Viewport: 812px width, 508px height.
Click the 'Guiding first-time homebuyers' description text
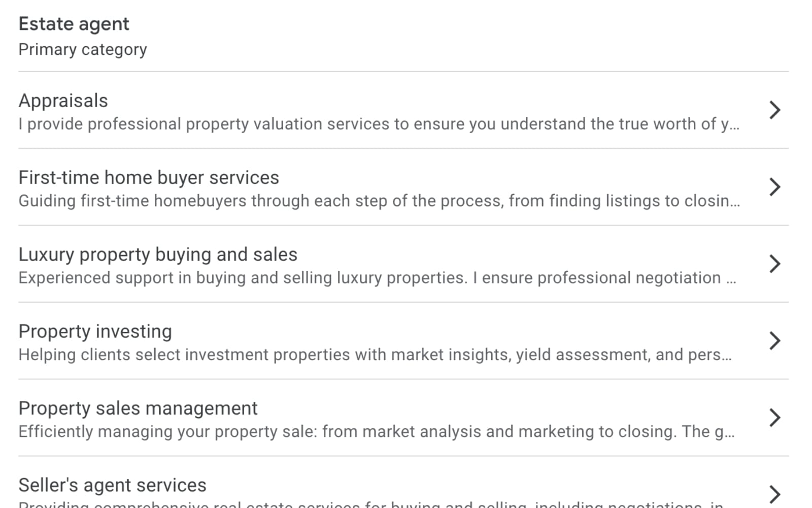click(379, 201)
